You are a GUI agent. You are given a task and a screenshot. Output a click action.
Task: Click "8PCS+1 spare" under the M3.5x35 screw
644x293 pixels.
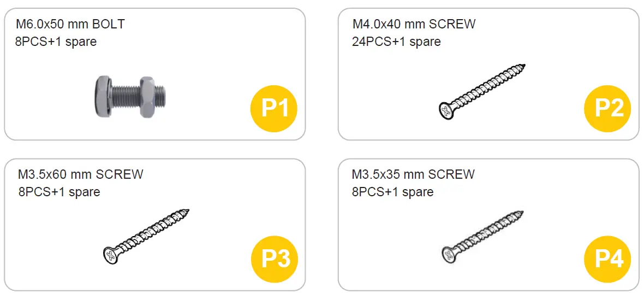click(x=393, y=192)
